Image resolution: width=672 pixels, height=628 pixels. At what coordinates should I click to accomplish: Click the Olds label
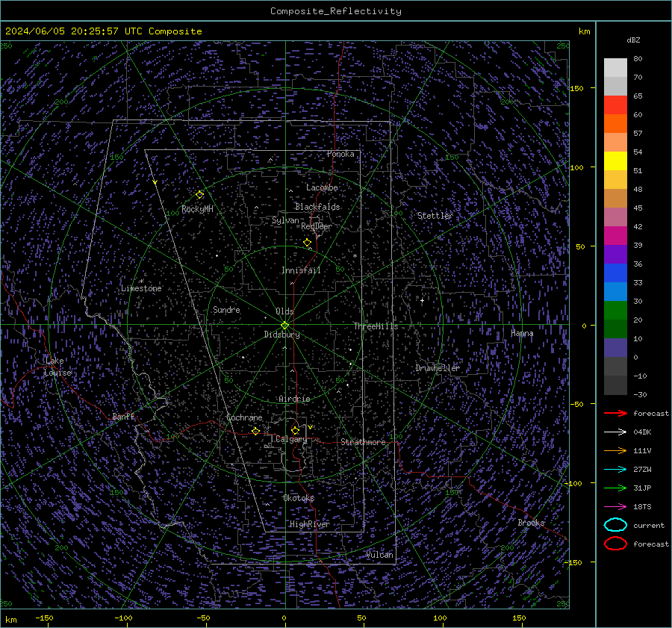284,311
